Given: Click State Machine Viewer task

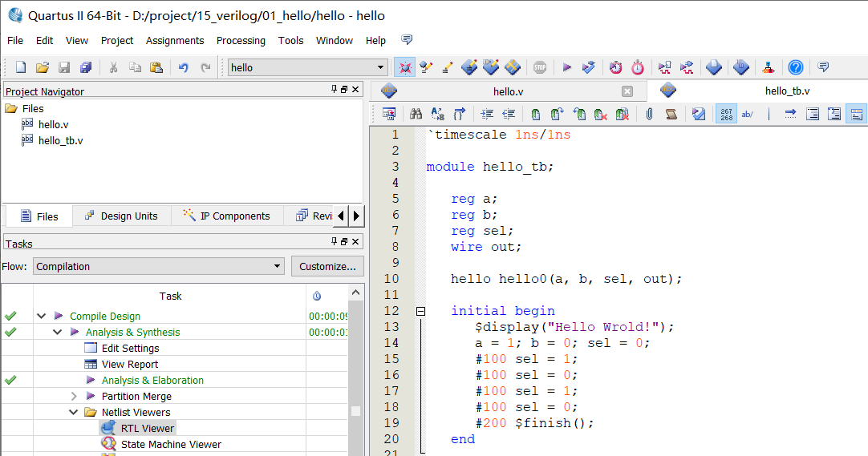Looking at the screenshot, I should [171, 445].
